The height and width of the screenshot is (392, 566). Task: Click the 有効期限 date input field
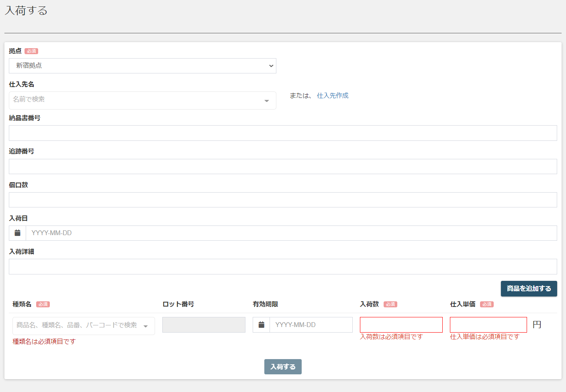tap(311, 325)
